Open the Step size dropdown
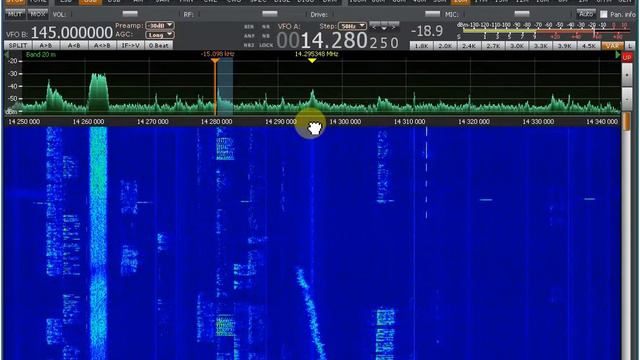The image size is (640, 360). click(x=352, y=26)
